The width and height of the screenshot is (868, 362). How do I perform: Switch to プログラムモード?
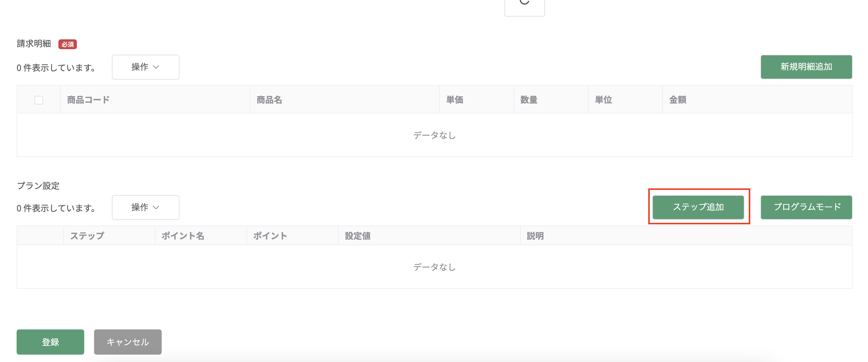(806, 207)
